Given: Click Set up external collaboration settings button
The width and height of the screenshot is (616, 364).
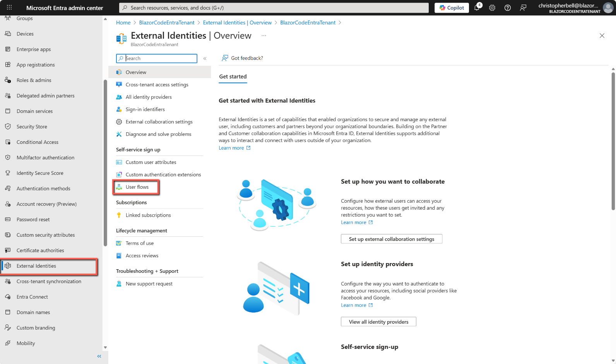Looking at the screenshot, I should [391, 239].
